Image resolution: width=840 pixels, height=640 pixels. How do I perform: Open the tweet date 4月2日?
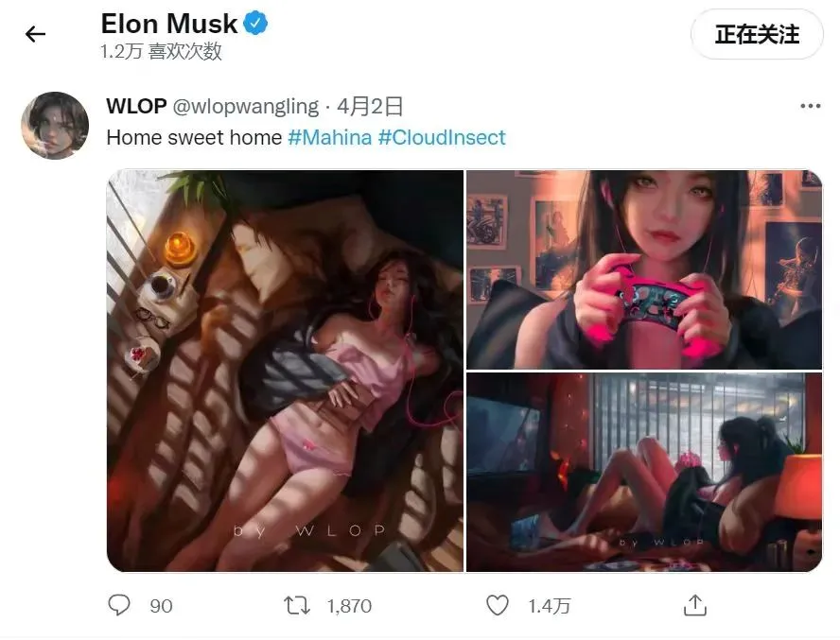pyautogui.click(x=370, y=106)
